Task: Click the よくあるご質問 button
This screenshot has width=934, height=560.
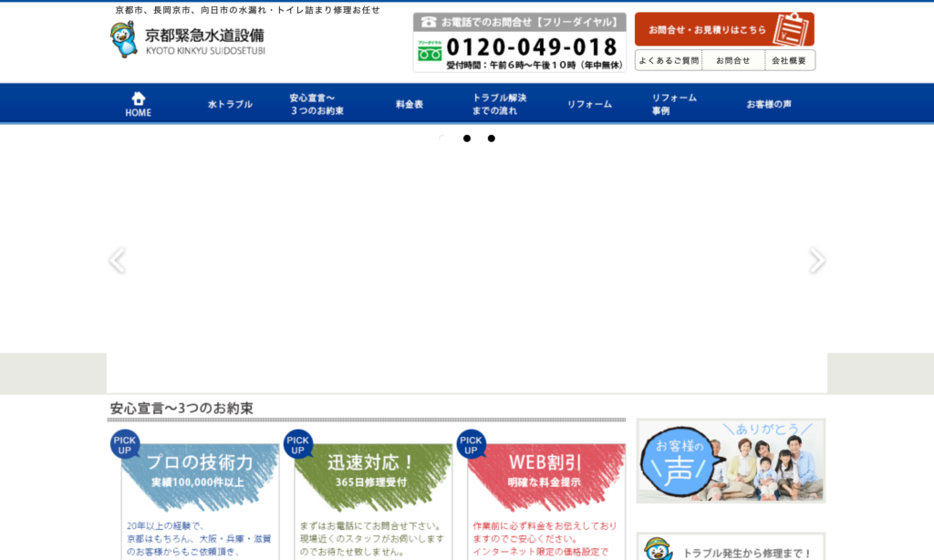Action: point(669,60)
